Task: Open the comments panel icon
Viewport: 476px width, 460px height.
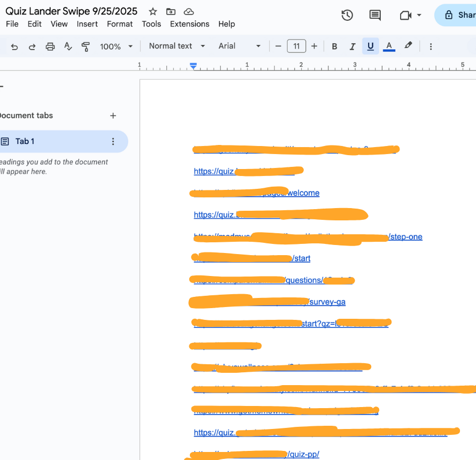Action: point(375,15)
